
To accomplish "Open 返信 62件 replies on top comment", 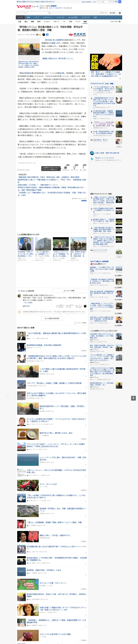I will 26,306.
